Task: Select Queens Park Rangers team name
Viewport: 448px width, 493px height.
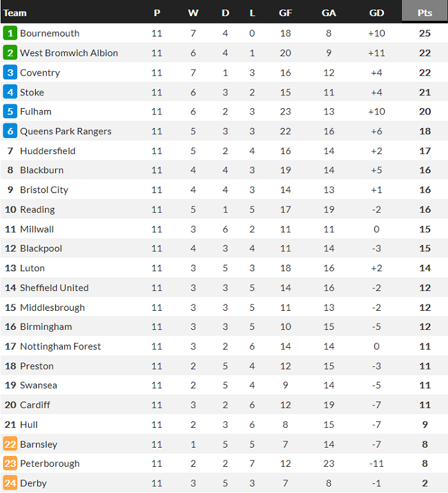Action: tap(66, 131)
